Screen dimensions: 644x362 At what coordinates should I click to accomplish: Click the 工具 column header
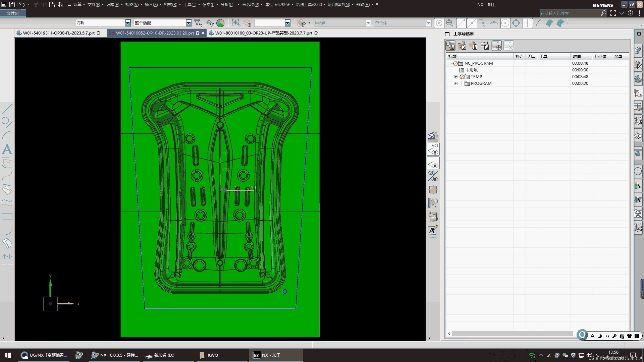tap(553, 56)
